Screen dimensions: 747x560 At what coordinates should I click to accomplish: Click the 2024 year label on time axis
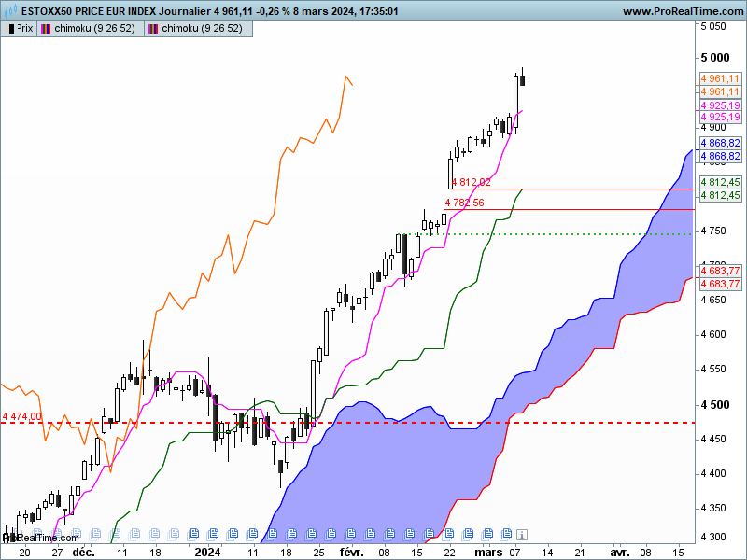(207, 553)
